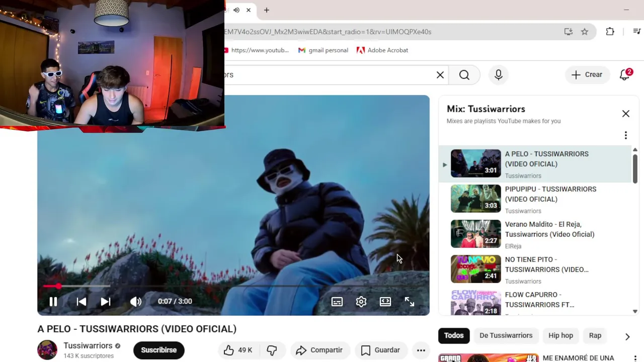Image resolution: width=644 pixels, height=362 pixels.
Task: Open the youtube bookmark
Action: click(x=257, y=50)
